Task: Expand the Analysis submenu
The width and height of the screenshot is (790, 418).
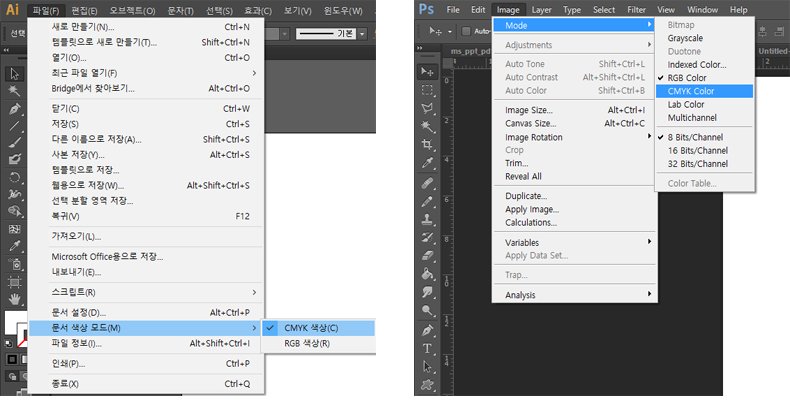Action: point(574,295)
